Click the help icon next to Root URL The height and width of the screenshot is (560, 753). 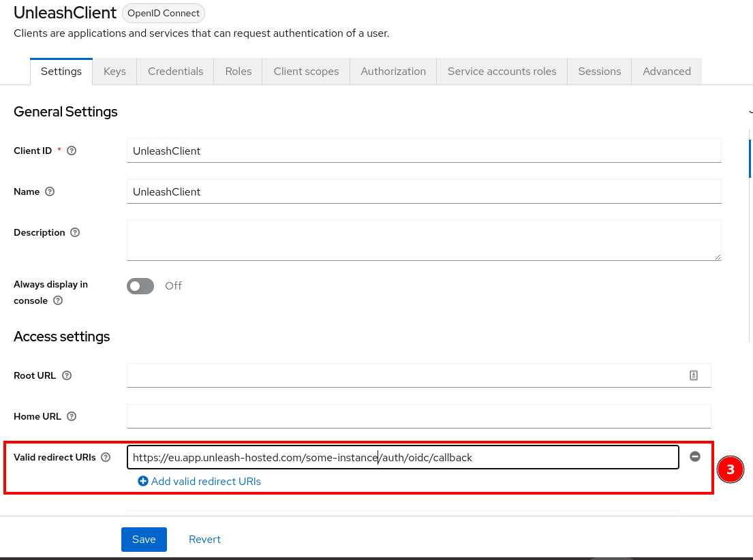[66, 375]
